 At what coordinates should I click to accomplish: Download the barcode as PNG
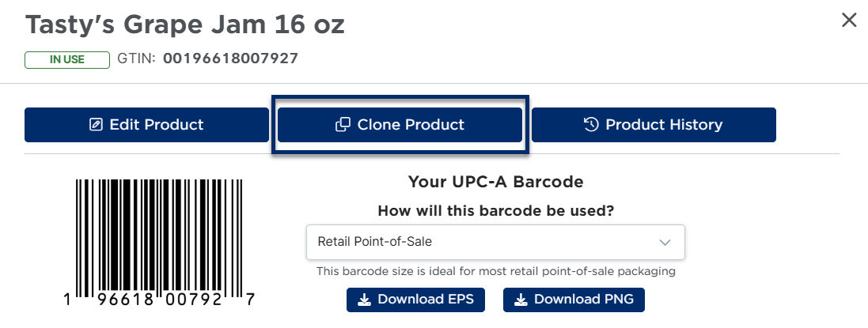(574, 300)
